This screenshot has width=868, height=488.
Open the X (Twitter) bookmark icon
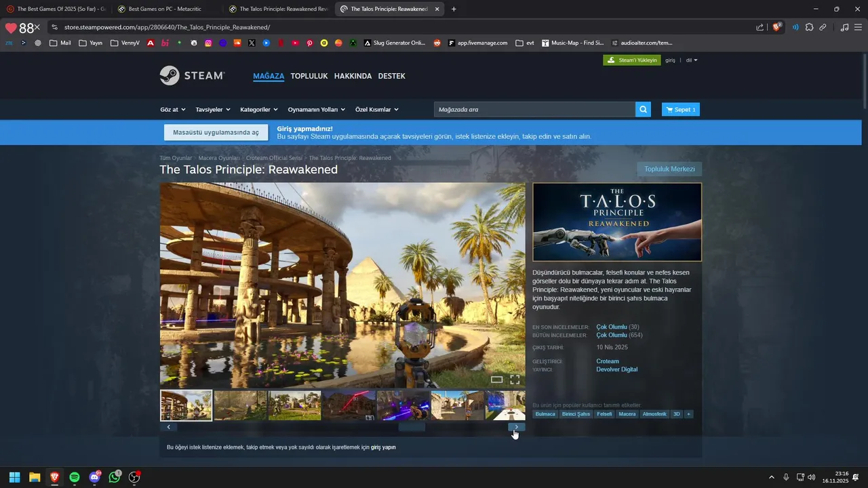point(252,43)
